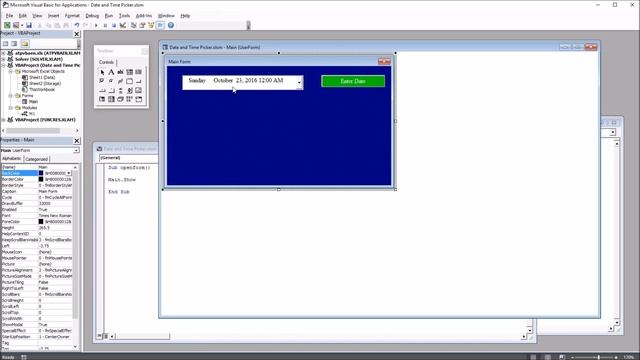Image resolution: width=640 pixels, height=360 pixels.
Task: Expand VBAProject (FUNCRES.XLAM) node
Action: coord(4,120)
